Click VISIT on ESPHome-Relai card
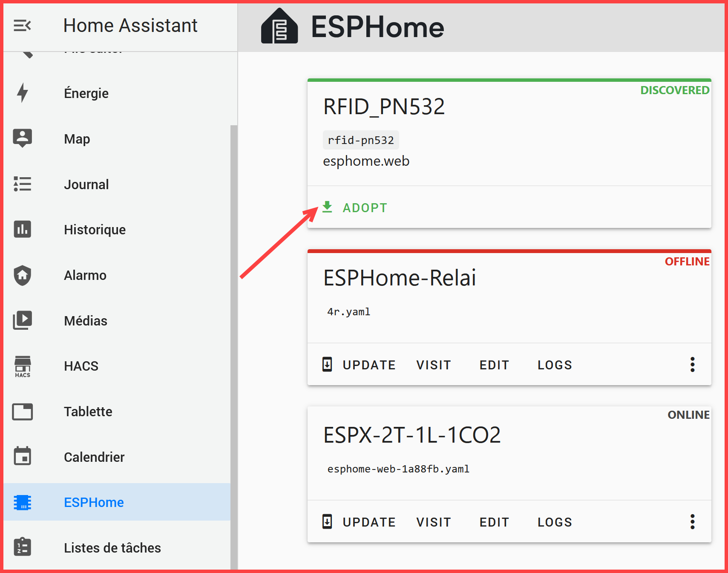The width and height of the screenshot is (728, 573). click(x=434, y=365)
